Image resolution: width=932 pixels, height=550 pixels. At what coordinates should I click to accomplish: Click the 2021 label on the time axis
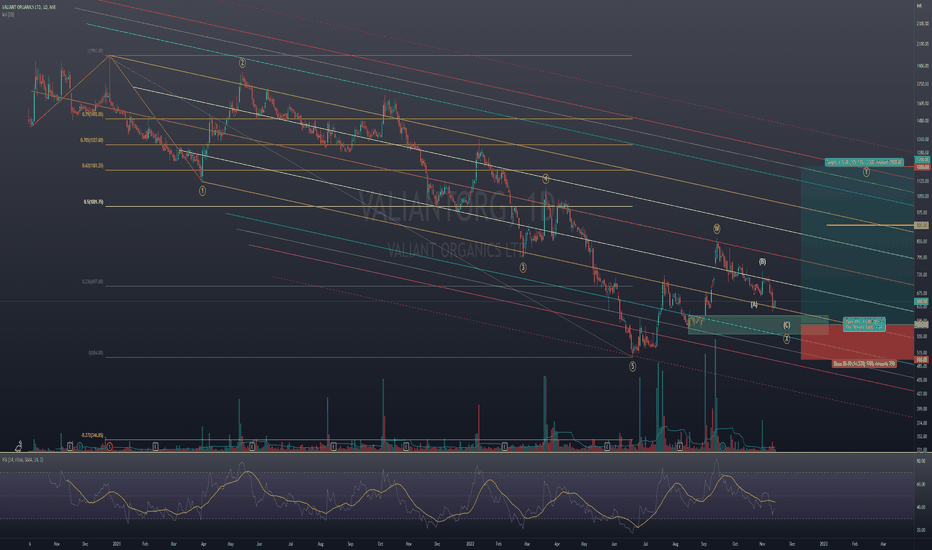[x=116, y=543]
